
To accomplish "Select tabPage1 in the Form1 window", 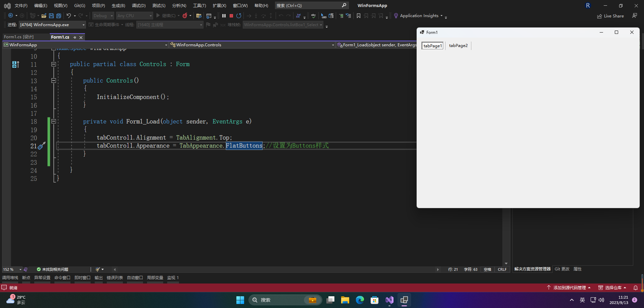I will pos(432,46).
